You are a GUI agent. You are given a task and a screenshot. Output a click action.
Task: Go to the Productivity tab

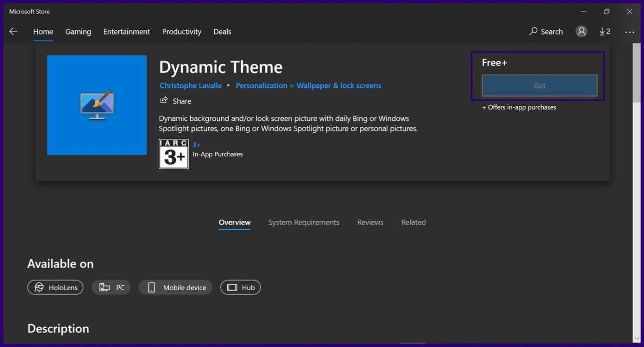tap(182, 31)
